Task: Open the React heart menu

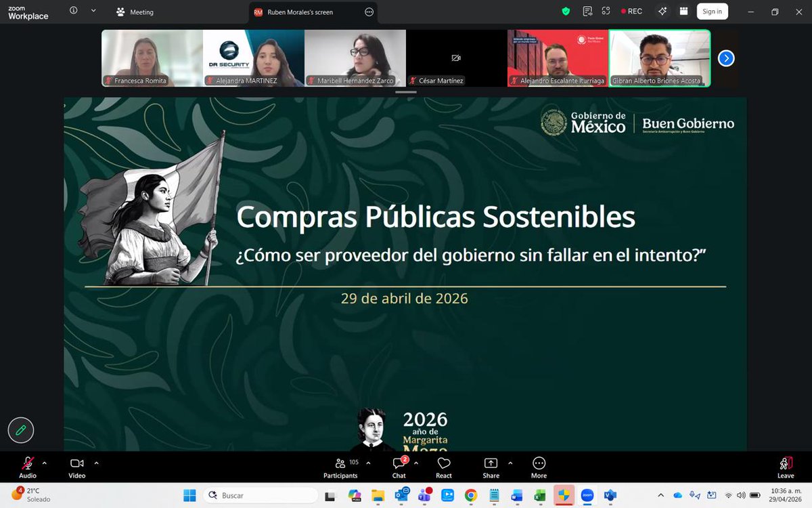Action: (444, 467)
